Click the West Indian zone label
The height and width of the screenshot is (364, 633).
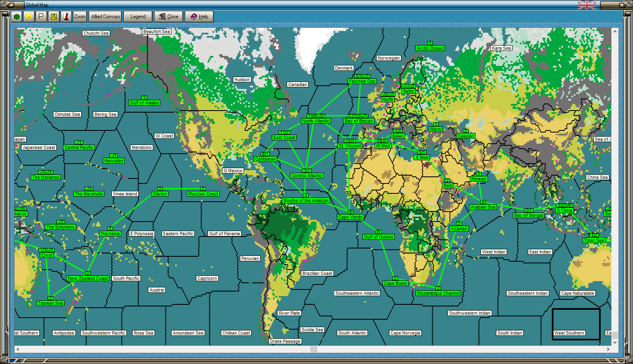pyautogui.click(x=494, y=252)
